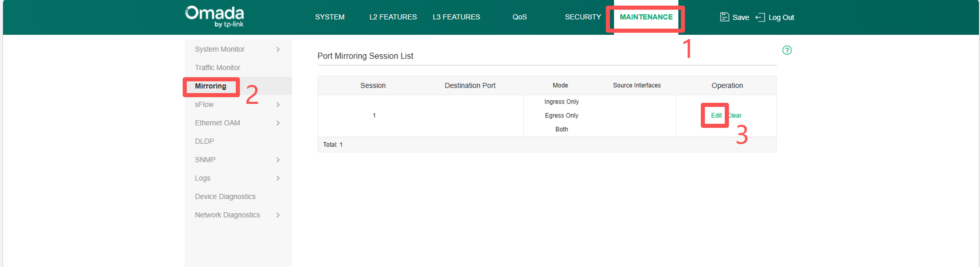Expand Network Diagnostics chevron
980x267 pixels.
(278, 215)
